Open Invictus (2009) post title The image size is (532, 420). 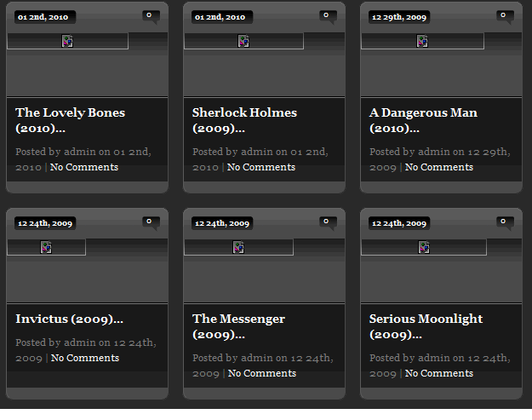point(70,319)
